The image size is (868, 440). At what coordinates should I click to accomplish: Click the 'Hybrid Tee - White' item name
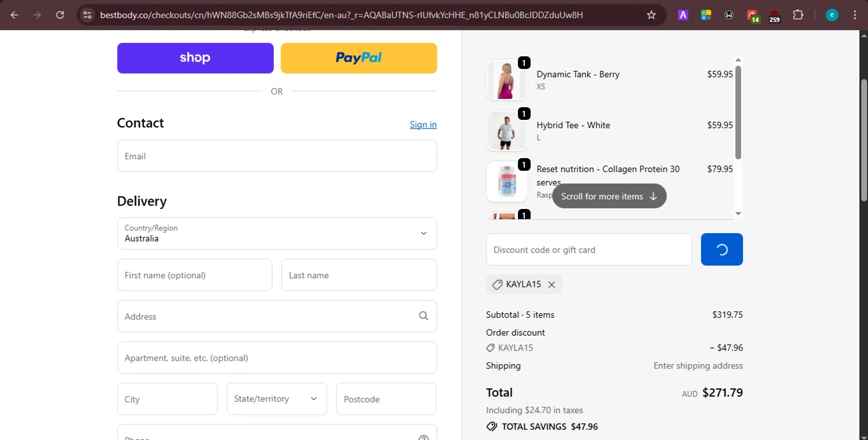point(573,125)
